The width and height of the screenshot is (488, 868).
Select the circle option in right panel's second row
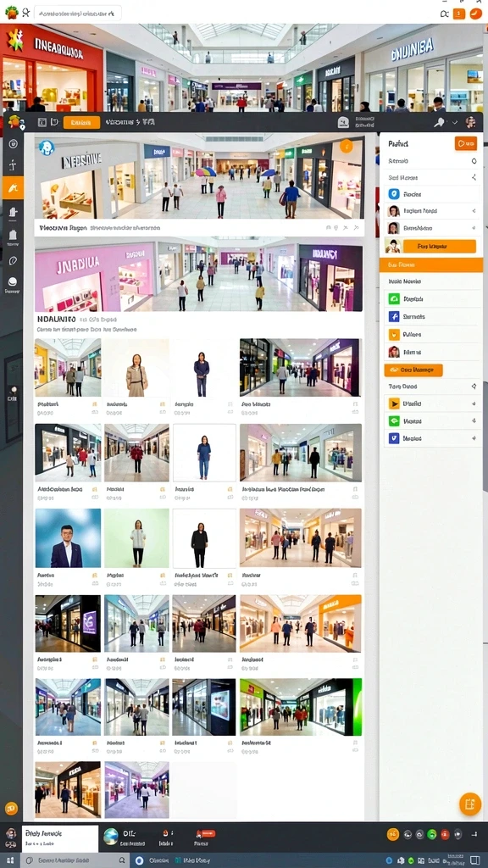(x=474, y=161)
